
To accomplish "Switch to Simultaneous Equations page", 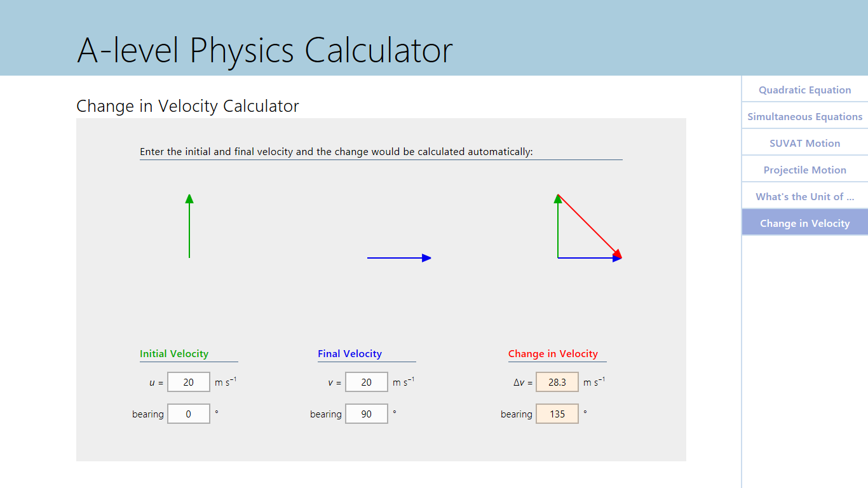I will click(x=804, y=116).
